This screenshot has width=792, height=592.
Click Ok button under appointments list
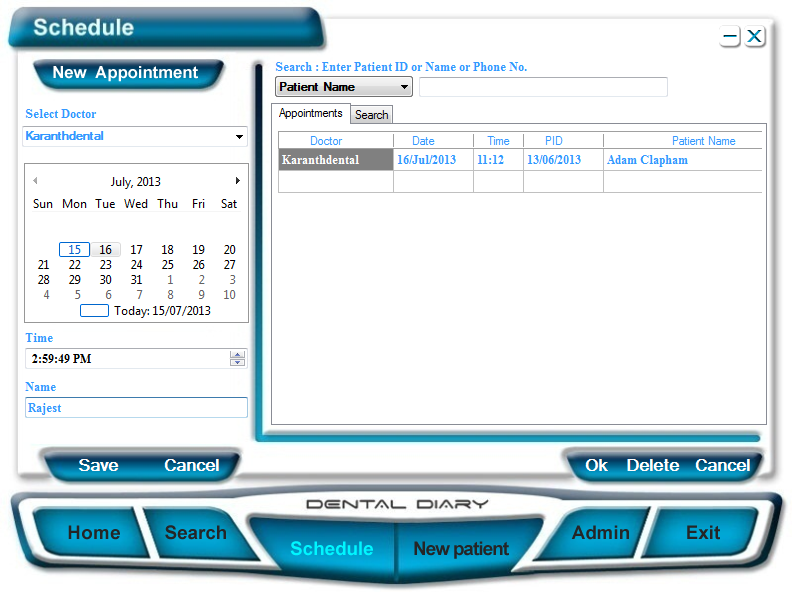point(596,465)
